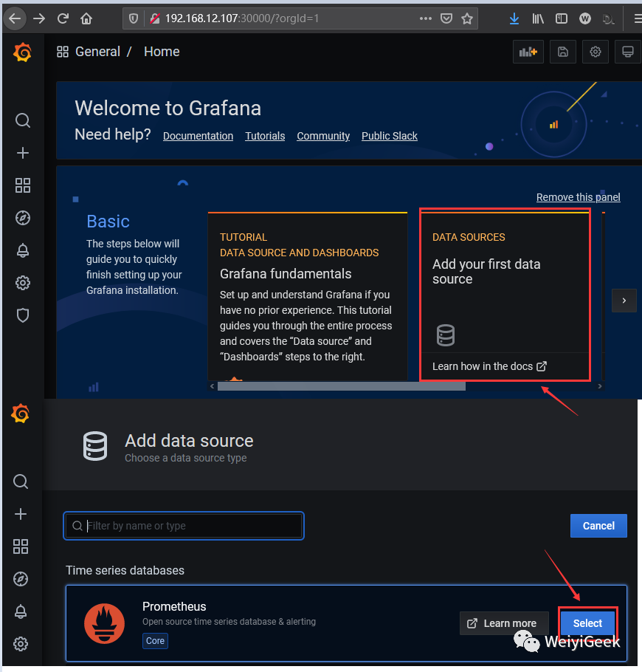
Task: Open the Grafana fundamentals tutorial card
Action: pyautogui.click(x=308, y=295)
